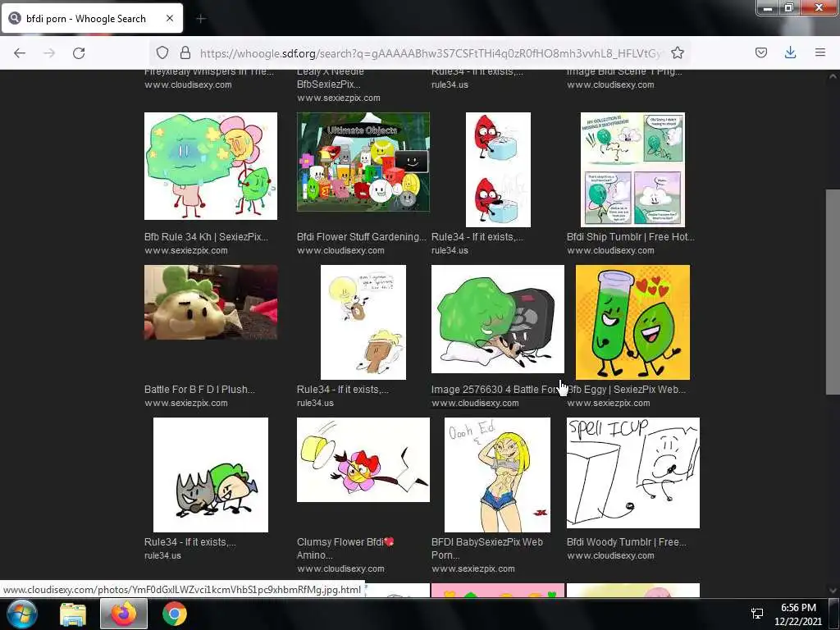Save the page to Pocket

[760, 52]
